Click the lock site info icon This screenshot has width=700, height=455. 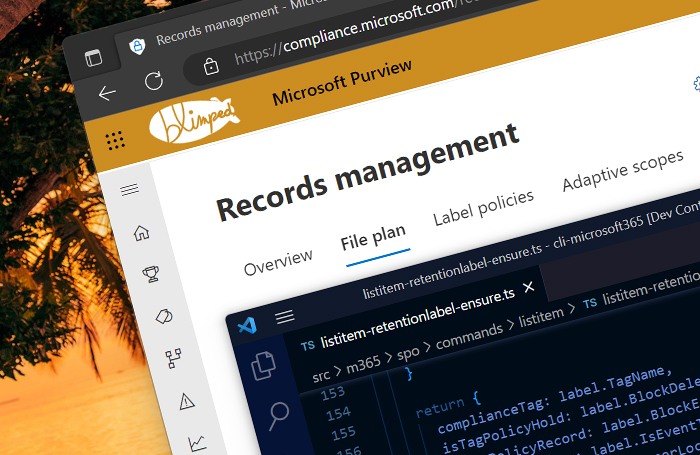click(211, 66)
